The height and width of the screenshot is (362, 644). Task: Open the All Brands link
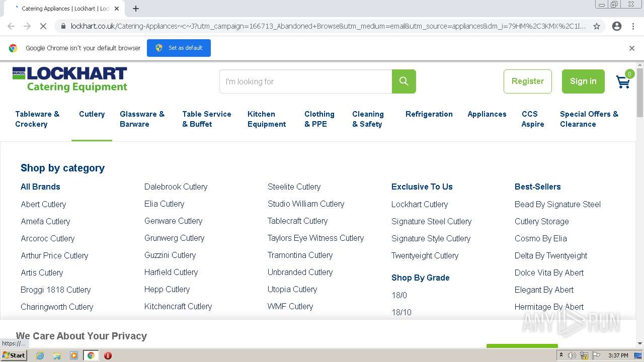pyautogui.click(x=40, y=187)
